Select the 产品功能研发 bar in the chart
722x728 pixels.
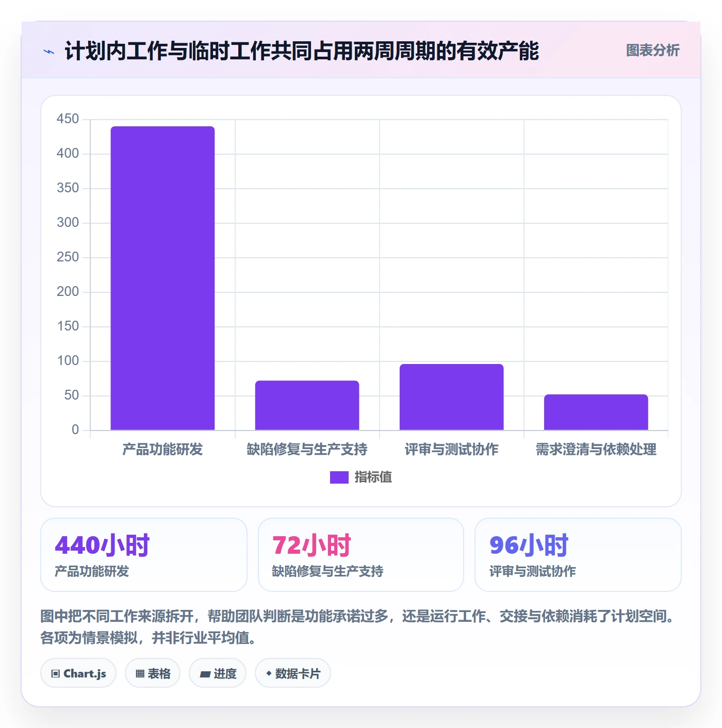point(162,278)
